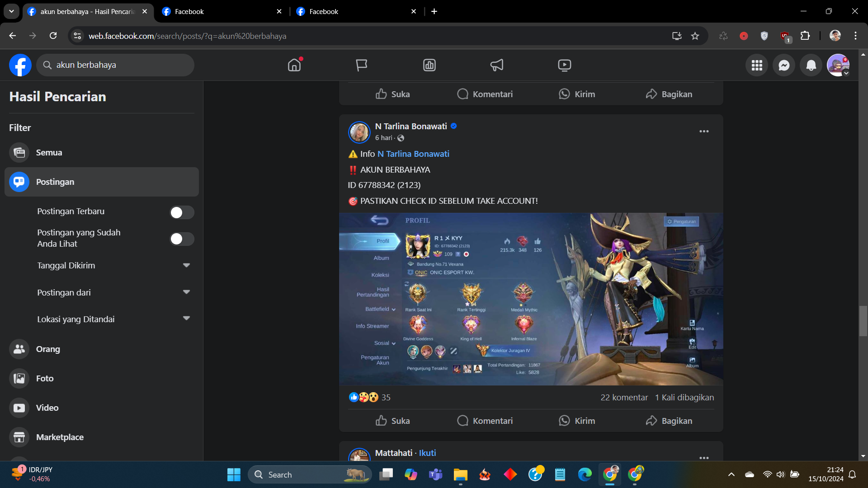Click N Tarlina Bonawati's profile picture
Screen dimensions: 868x488
pos(359,132)
